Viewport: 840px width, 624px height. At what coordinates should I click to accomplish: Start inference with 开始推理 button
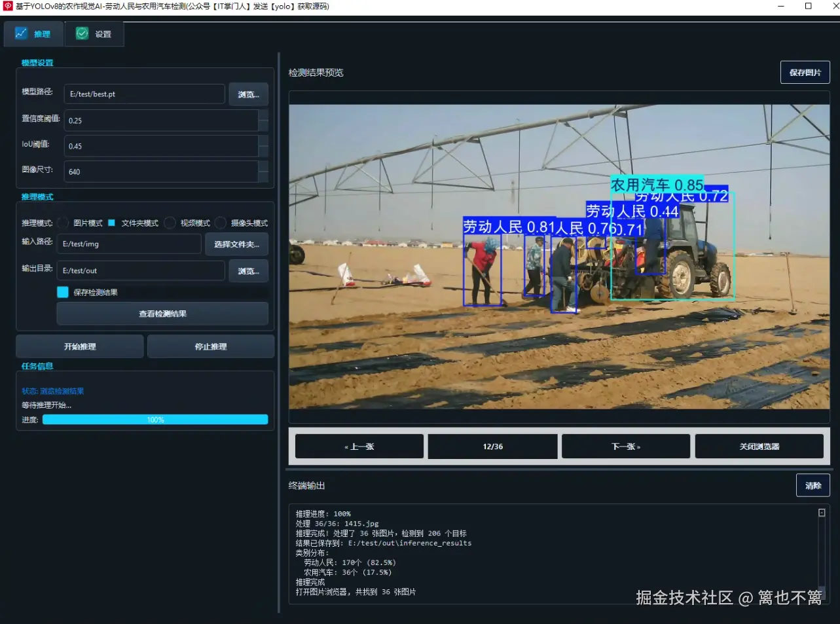click(x=80, y=346)
